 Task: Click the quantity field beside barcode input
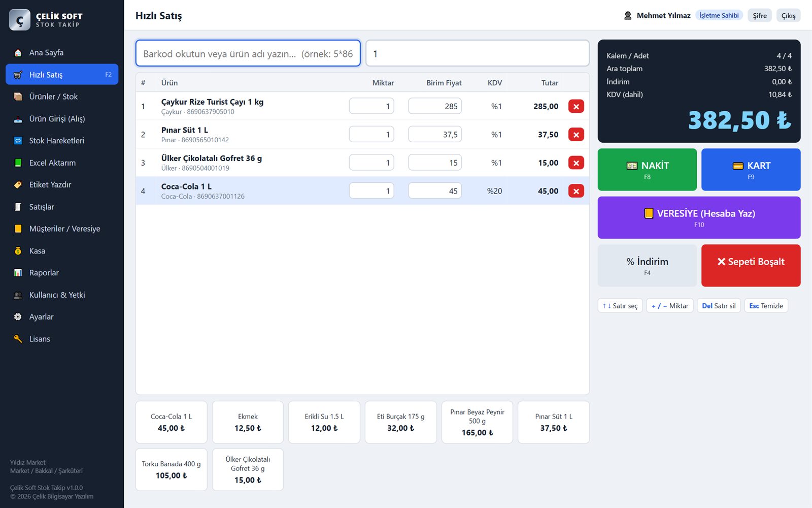click(478, 53)
